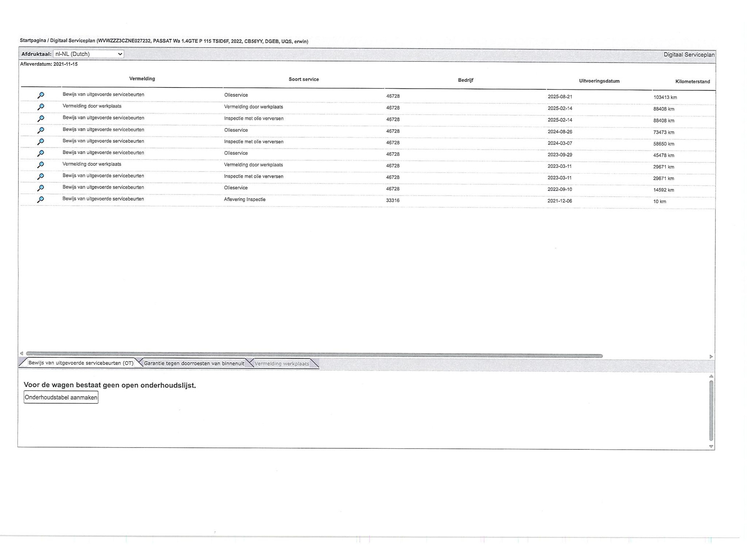747x560 pixels.
Task: Inspect the 2024-03-07 service record icon
Action: [x=40, y=142]
